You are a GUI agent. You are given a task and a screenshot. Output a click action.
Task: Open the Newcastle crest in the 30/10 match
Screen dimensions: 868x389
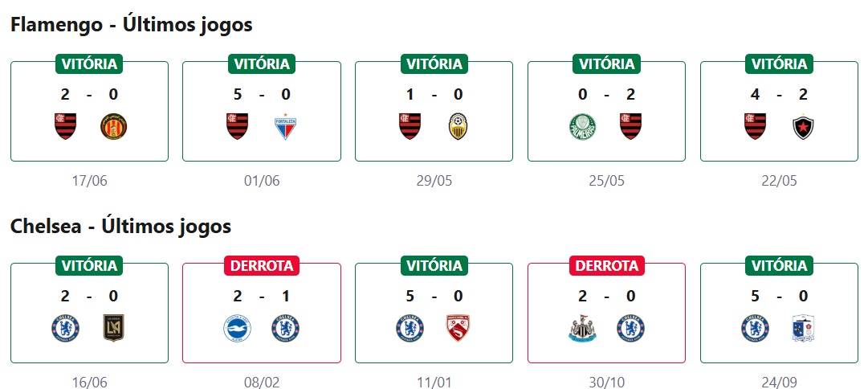tap(582, 328)
